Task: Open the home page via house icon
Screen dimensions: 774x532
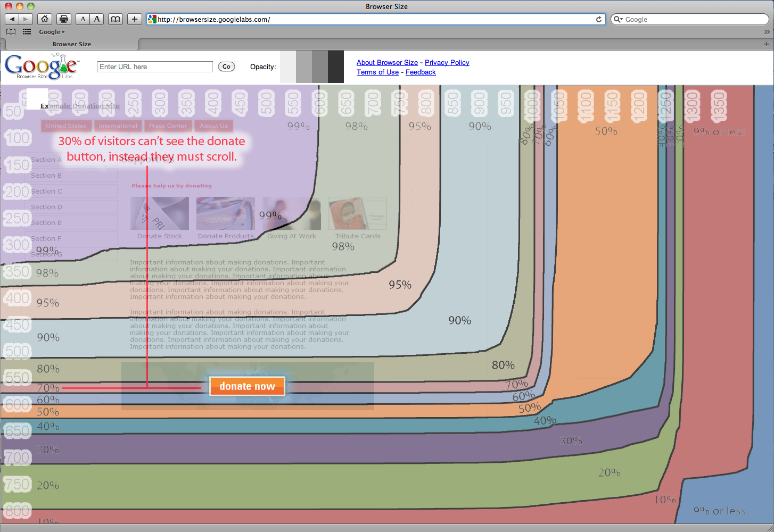Action: click(x=45, y=19)
